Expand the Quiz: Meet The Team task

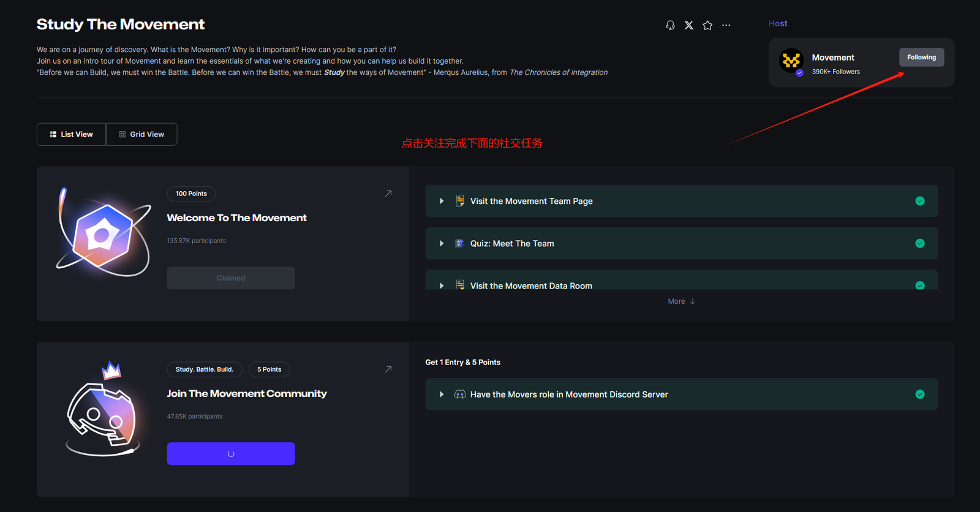[442, 243]
